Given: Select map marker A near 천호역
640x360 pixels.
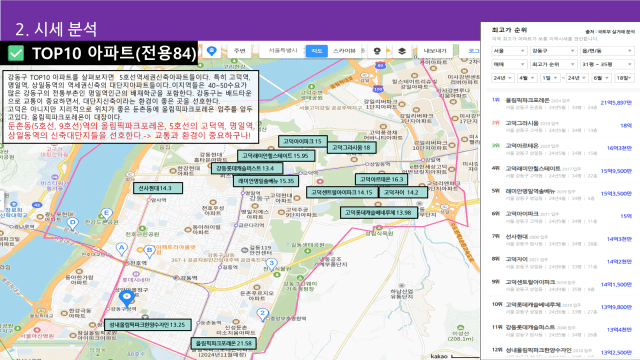Looking at the screenshot, I should click(121, 249).
